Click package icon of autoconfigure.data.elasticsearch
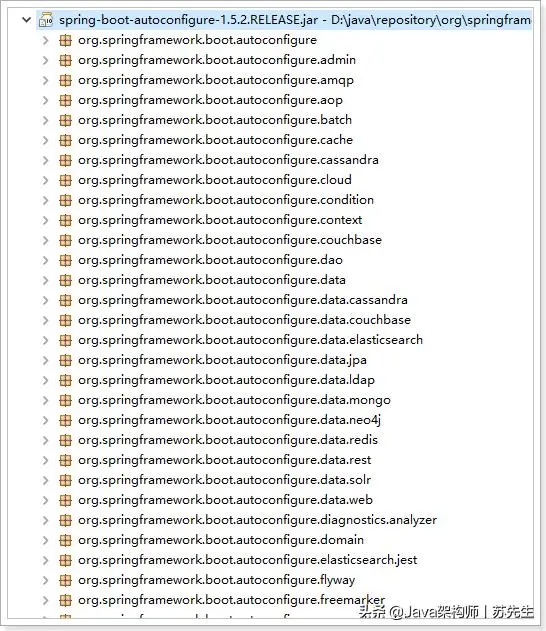This screenshot has height=631, width=546. [x=65, y=340]
